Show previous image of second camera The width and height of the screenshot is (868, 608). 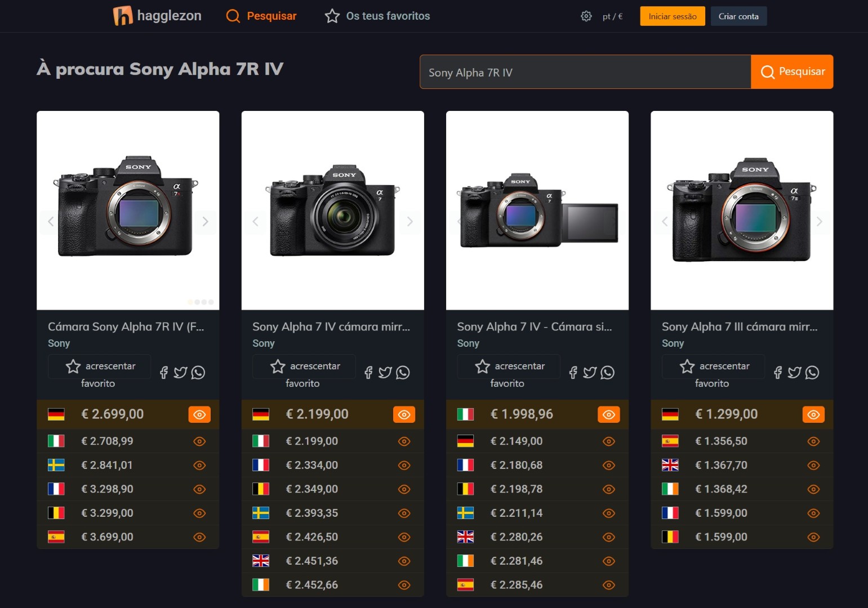[x=256, y=222]
